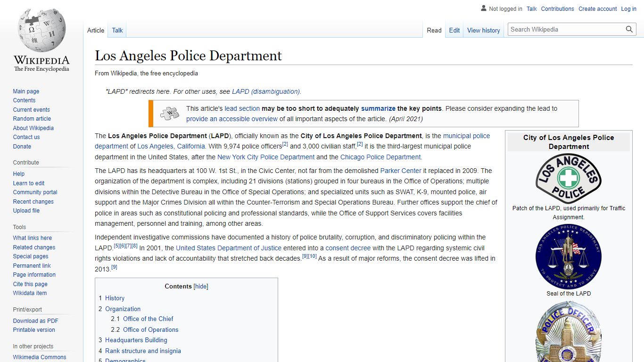Viewport: 644px width, 362px height.
Task: Click citation [5] after LAPD
Action: [116, 246]
